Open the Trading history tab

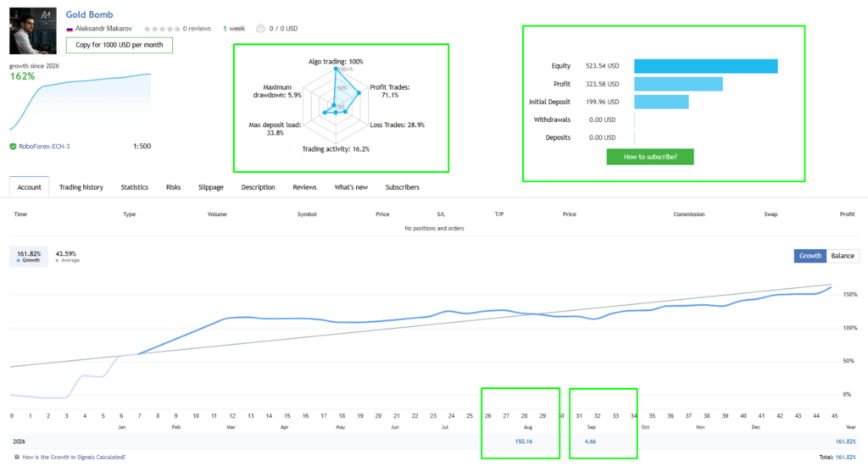(x=81, y=187)
